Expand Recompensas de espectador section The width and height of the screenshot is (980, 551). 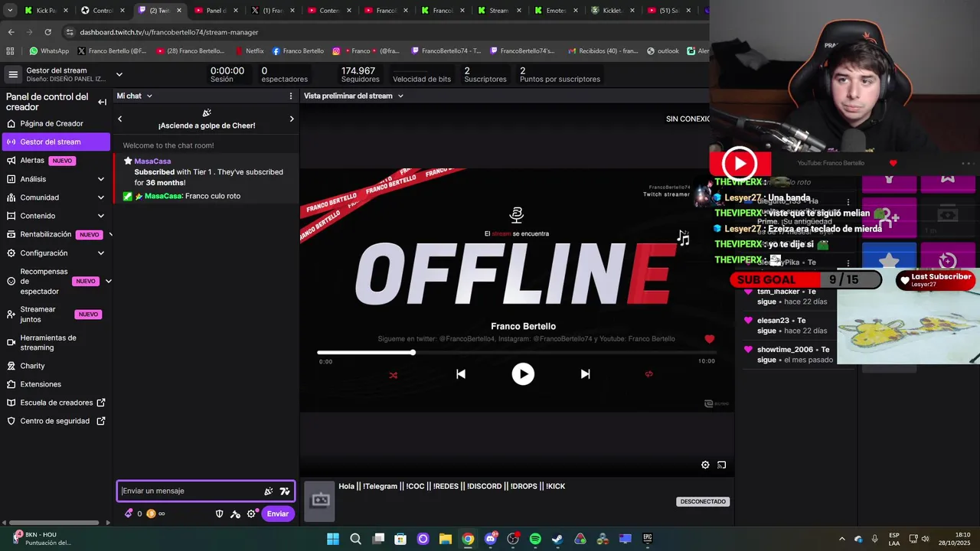[x=108, y=282]
